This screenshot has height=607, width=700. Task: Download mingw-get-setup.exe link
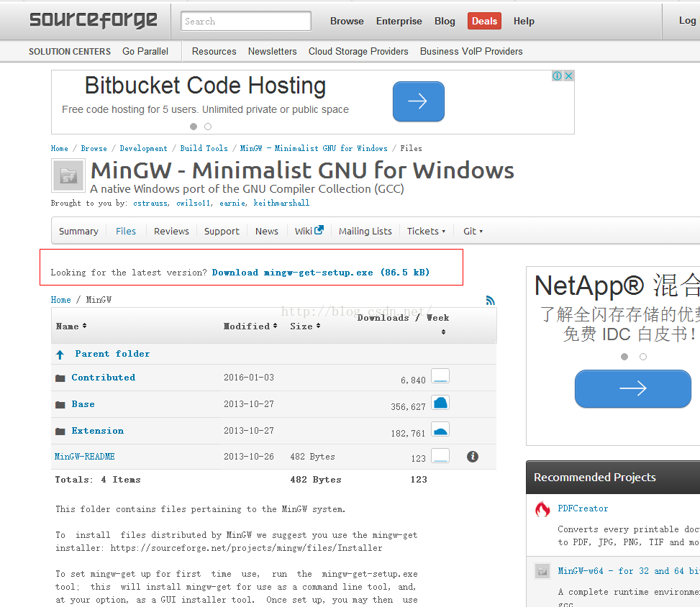tap(321, 273)
